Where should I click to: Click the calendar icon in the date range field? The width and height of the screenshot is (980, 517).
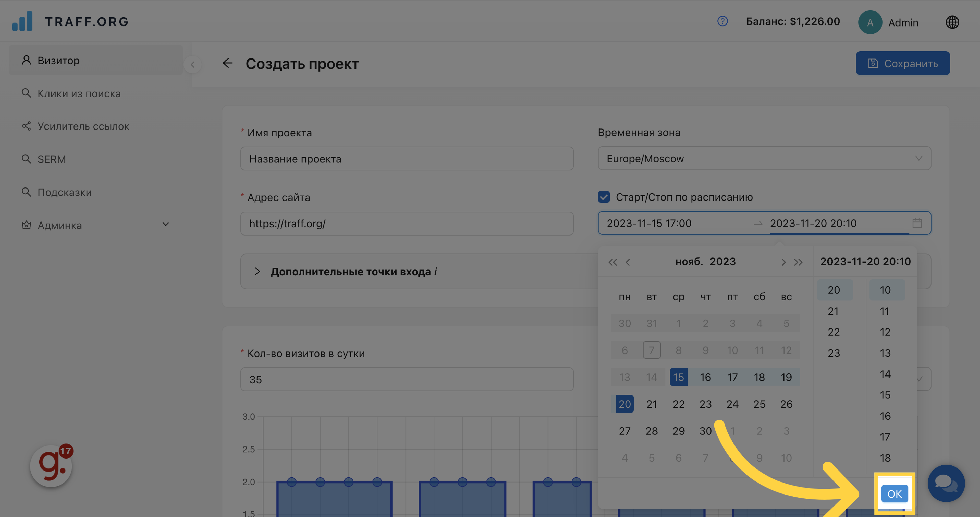tap(917, 223)
